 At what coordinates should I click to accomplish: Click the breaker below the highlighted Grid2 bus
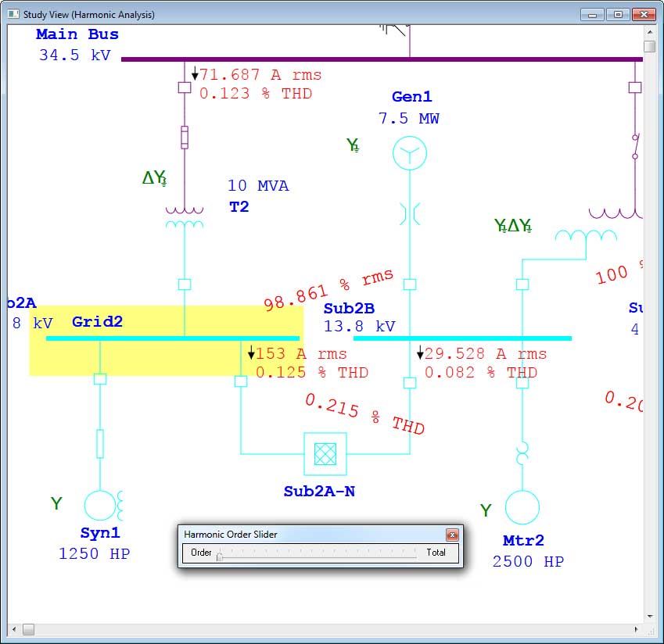pos(99,379)
